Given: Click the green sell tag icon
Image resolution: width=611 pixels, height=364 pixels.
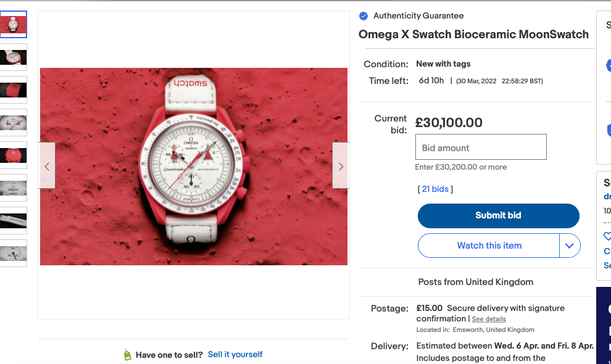Looking at the screenshot, I should coord(127,355).
